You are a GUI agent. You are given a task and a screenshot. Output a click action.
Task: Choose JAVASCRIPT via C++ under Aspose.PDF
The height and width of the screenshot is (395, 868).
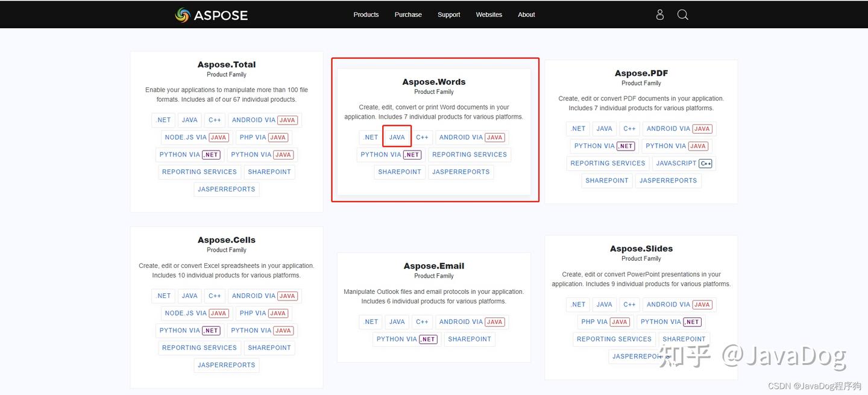point(684,163)
